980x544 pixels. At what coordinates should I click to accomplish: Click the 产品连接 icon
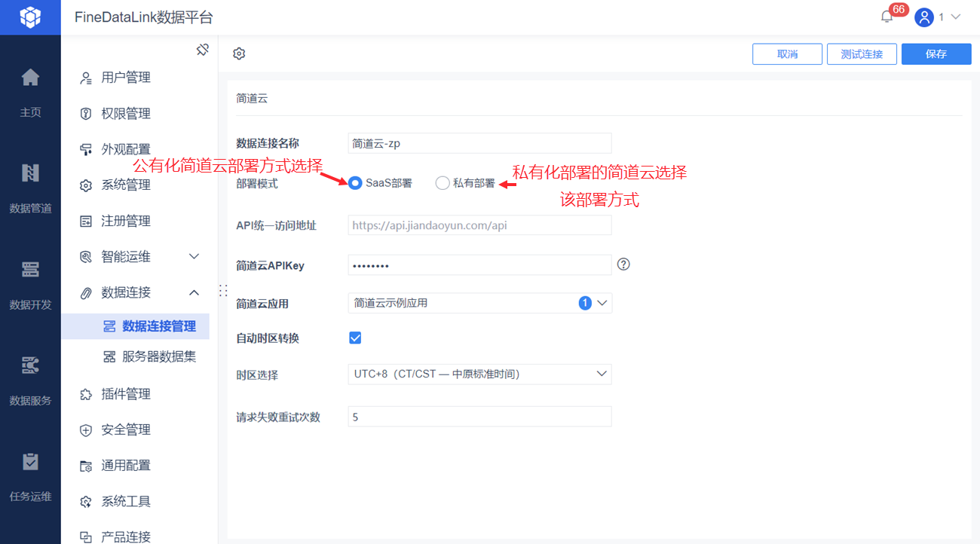(x=86, y=536)
